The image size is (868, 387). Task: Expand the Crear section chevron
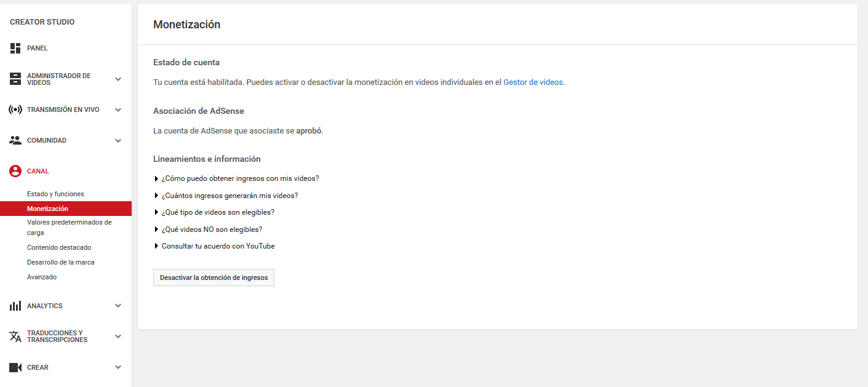[118, 367]
